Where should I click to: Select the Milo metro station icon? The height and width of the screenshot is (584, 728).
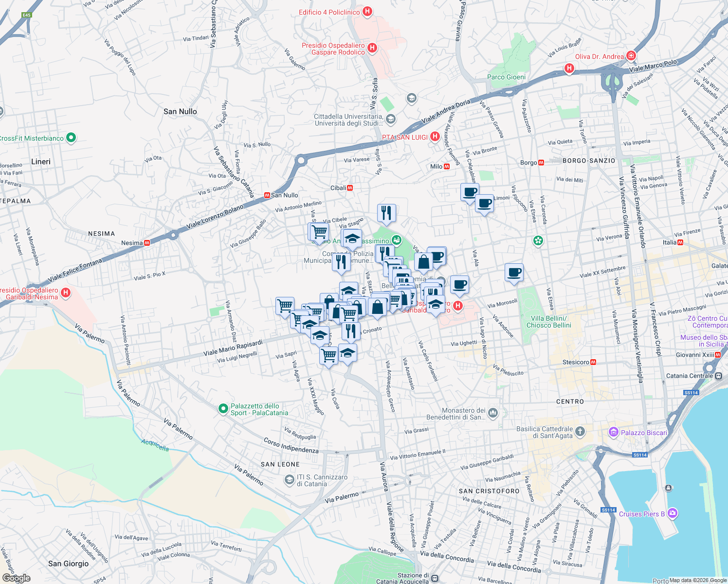tap(446, 165)
